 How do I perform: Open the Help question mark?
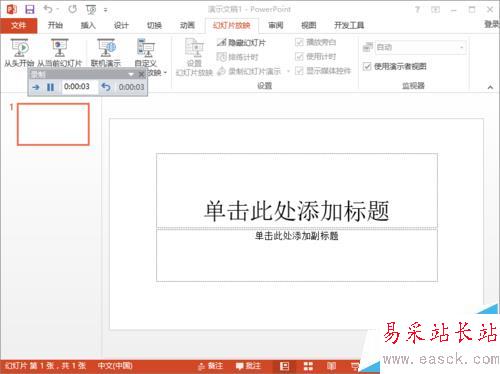(417, 10)
